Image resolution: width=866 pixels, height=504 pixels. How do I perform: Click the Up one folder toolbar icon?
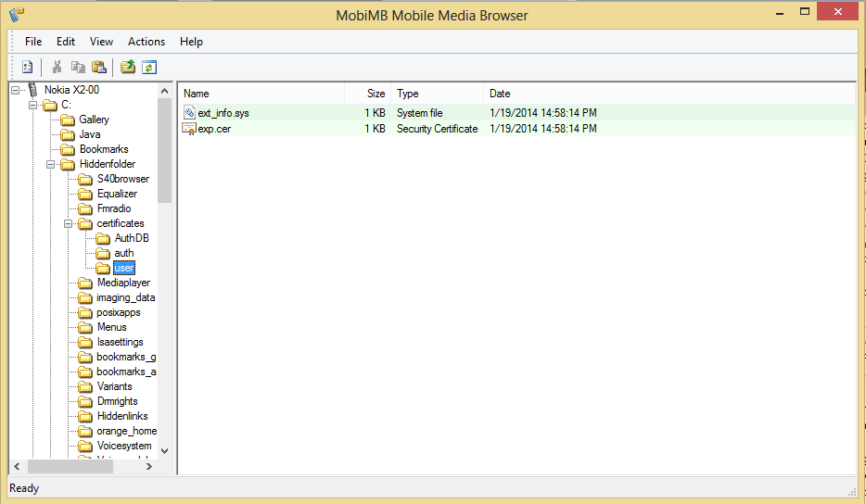[128, 67]
